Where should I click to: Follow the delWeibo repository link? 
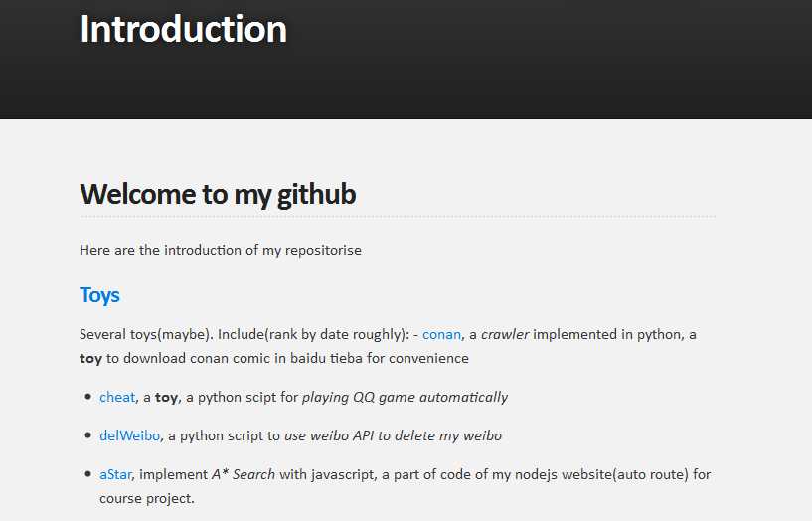[x=129, y=436]
